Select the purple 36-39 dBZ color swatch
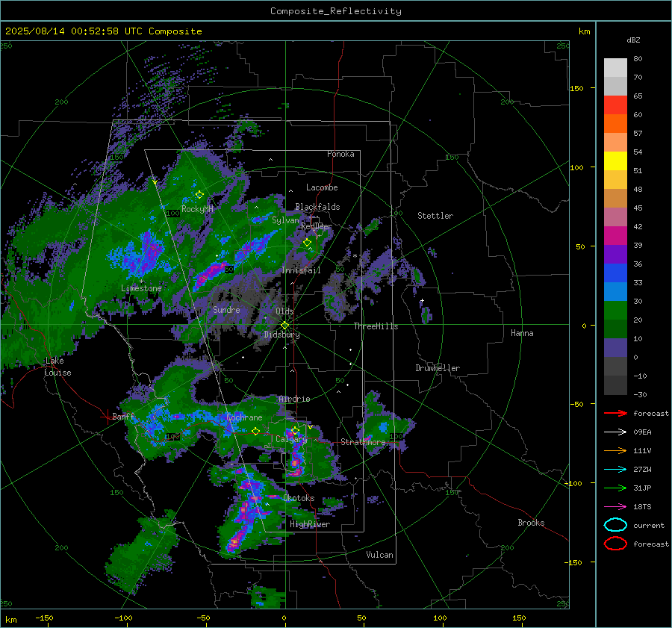Viewport: 672px width, 628px height. pyautogui.click(x=615, y=255)
